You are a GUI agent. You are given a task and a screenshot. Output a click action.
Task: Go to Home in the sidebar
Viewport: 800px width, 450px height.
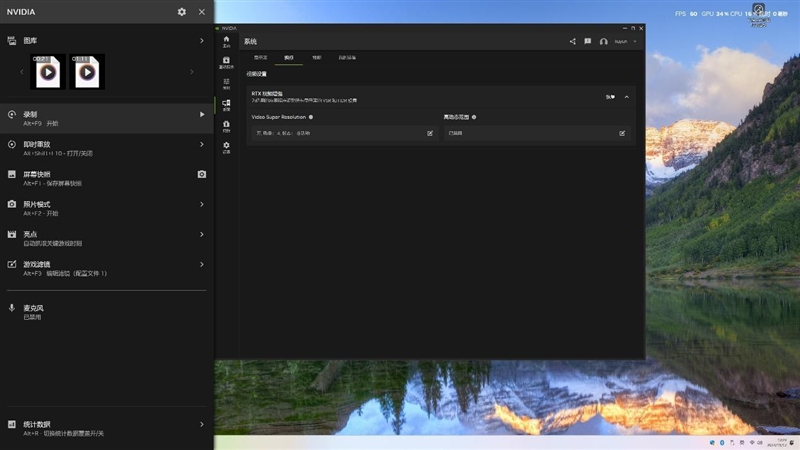(226, 41)
